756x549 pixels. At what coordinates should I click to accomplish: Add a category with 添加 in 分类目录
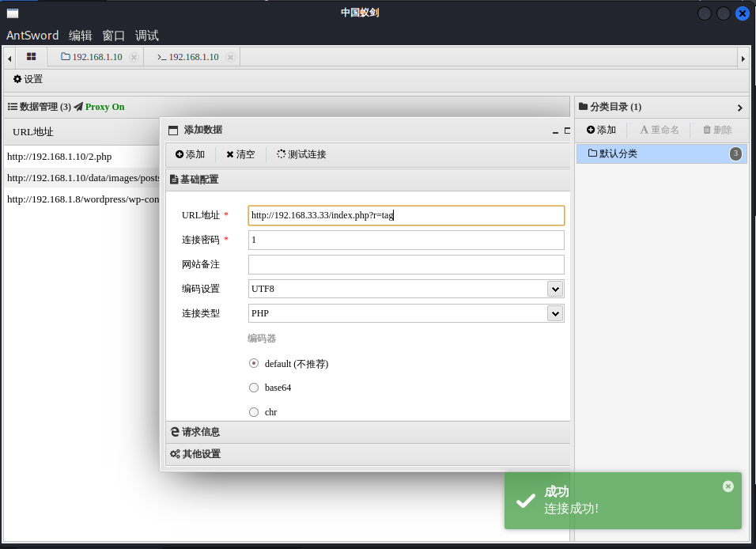pyautogui.click(x=601, y=130)
